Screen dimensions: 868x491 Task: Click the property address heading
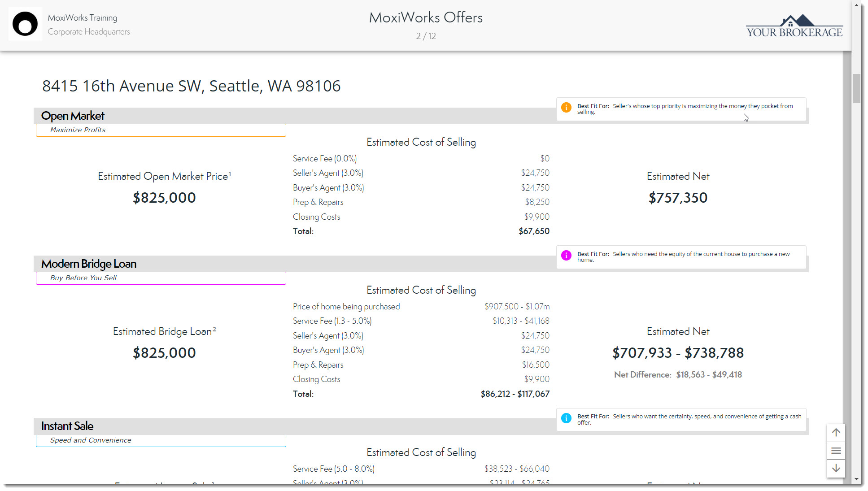coord(191,86)
